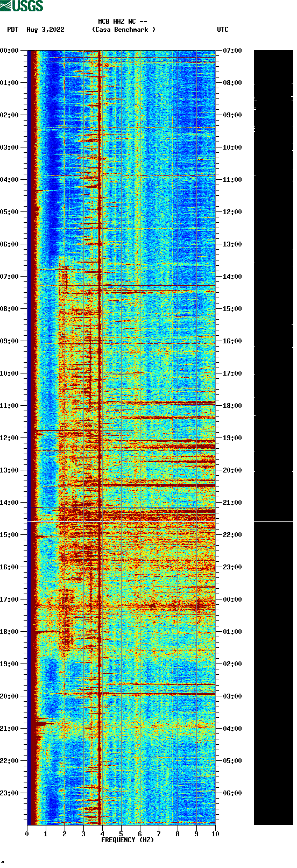Select 03:00 on the PDT time axis
This screenshot has height=868, width=297.
click(9, 147)
